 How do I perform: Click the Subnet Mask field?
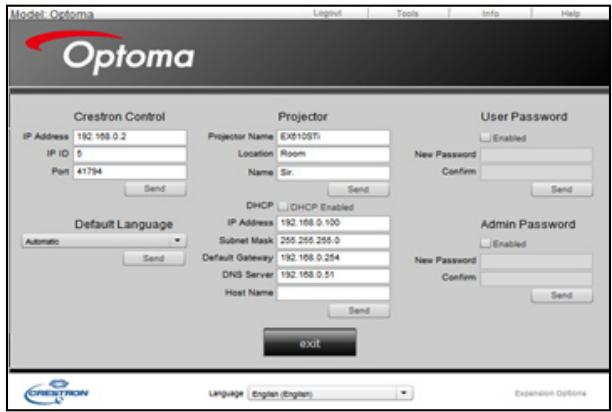(333, 241)
